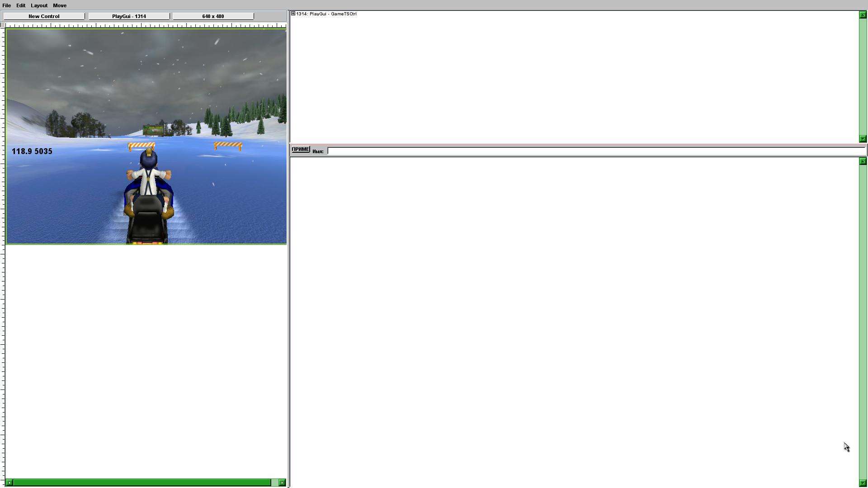Click inspector panel scroll down arrow

(863, 483)
